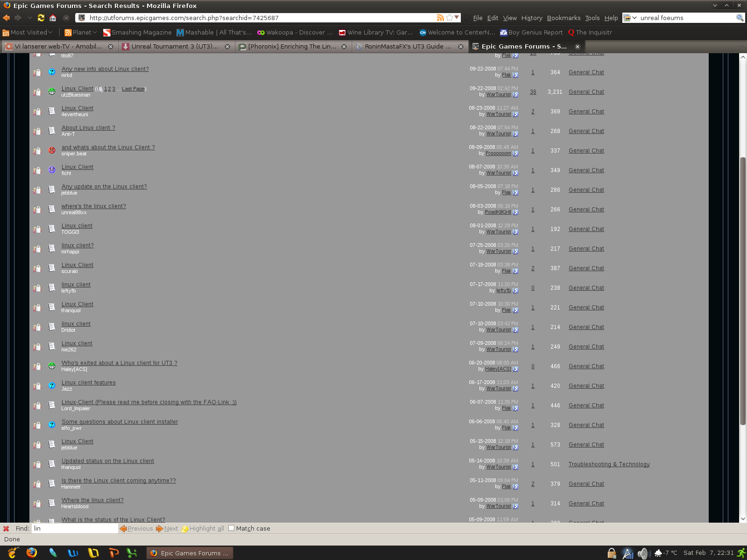
Task: Open the Tools menu
Action: tap(592, 18)
